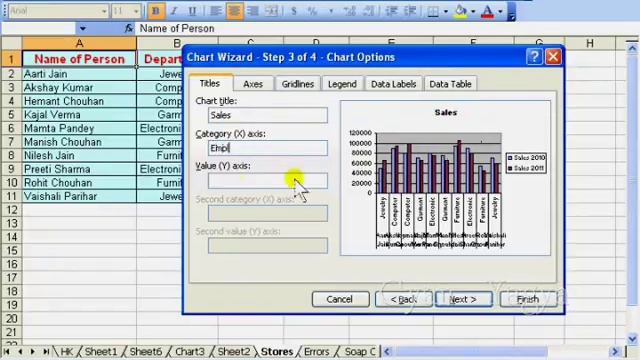Open the Sheet6 sheet tab

(x=145, y=351)
